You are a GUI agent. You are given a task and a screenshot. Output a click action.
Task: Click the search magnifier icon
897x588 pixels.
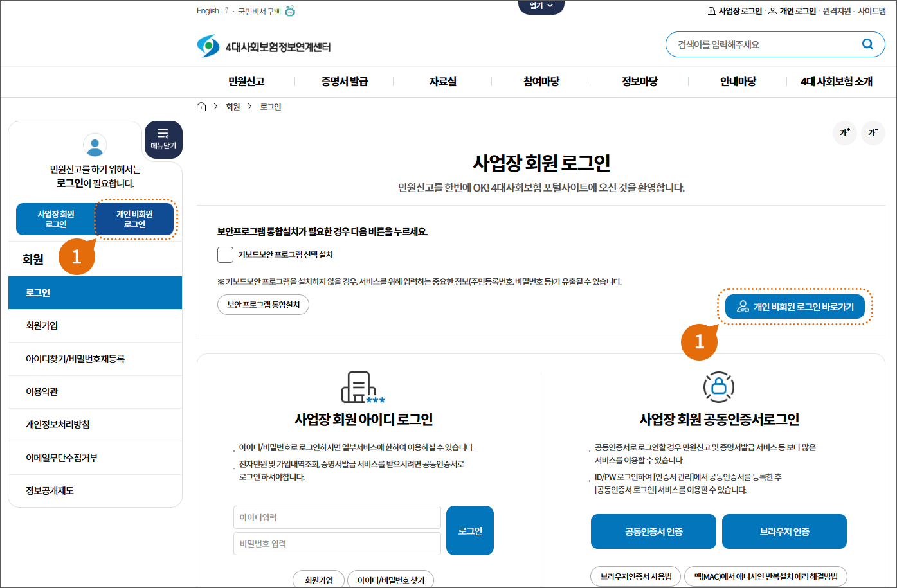tap(867, 44)
